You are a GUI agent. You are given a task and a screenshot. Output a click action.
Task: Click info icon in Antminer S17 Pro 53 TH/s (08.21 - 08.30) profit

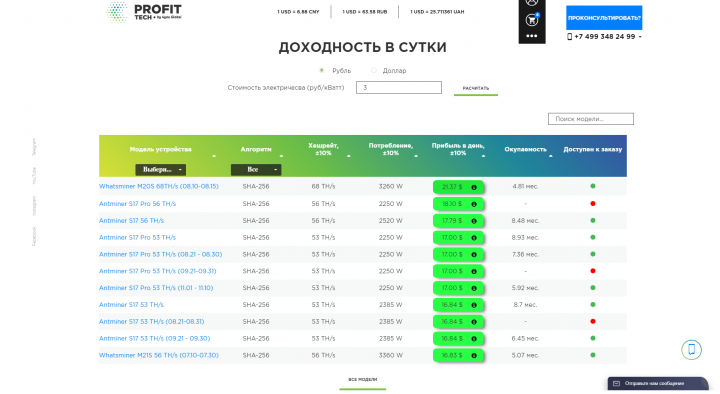click(x=474, y=255)
